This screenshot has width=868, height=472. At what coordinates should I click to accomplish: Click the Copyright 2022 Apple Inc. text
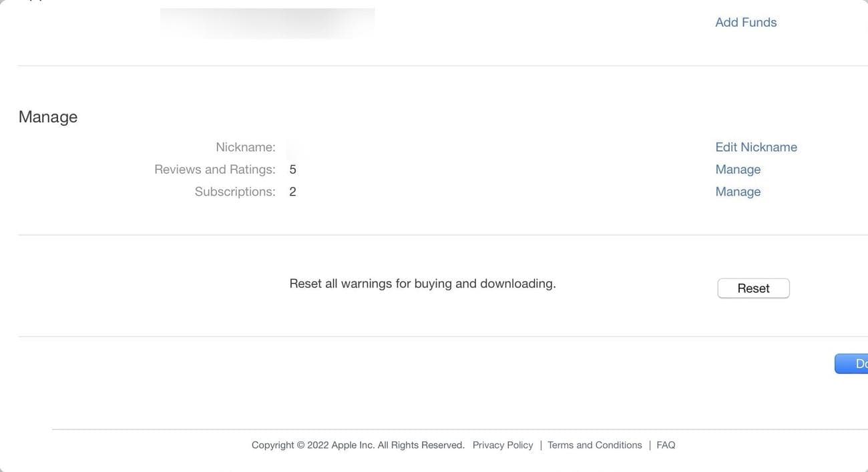[x=312, y=445]
